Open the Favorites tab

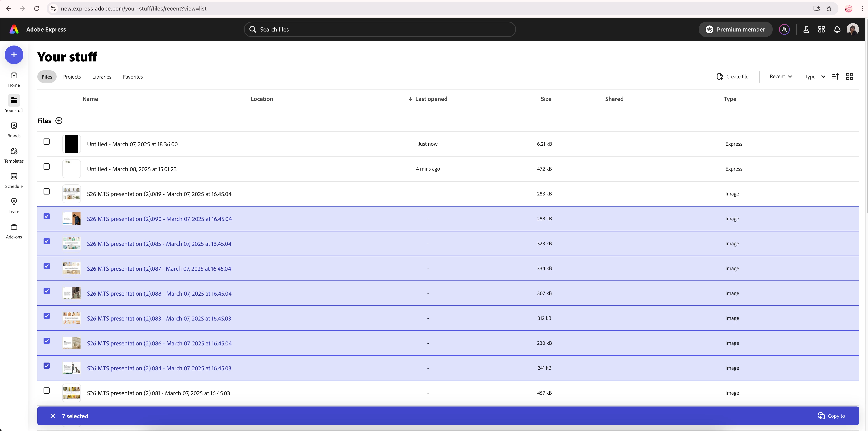point(133,77)
